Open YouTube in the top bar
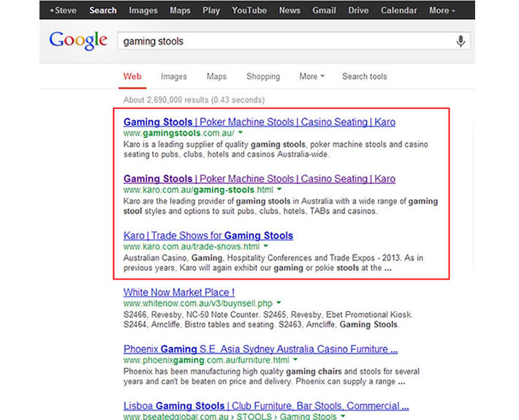 249,10
